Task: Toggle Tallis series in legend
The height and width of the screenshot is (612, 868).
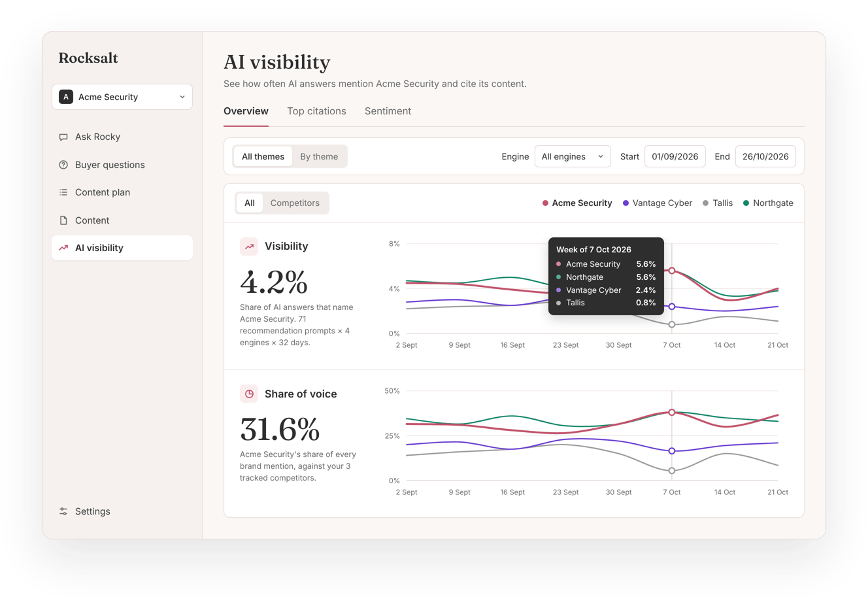Action: [x=718, y=203]
